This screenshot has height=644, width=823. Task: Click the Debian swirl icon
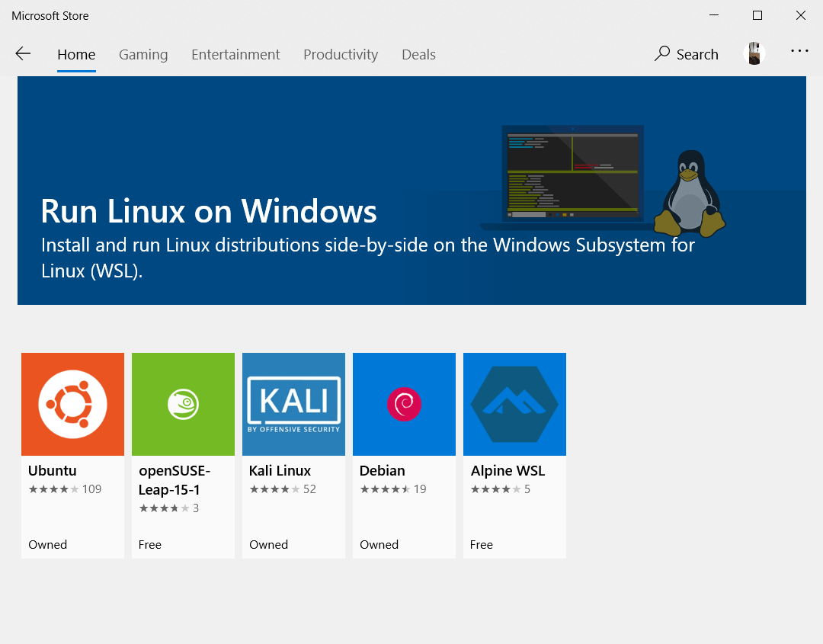coord(404,404)
